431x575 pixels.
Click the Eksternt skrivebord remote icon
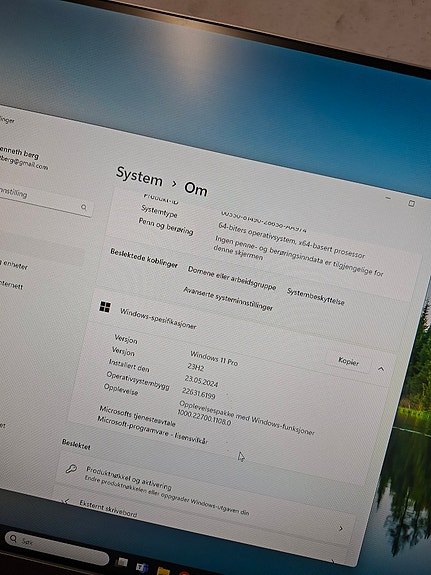tap(66, 501)
